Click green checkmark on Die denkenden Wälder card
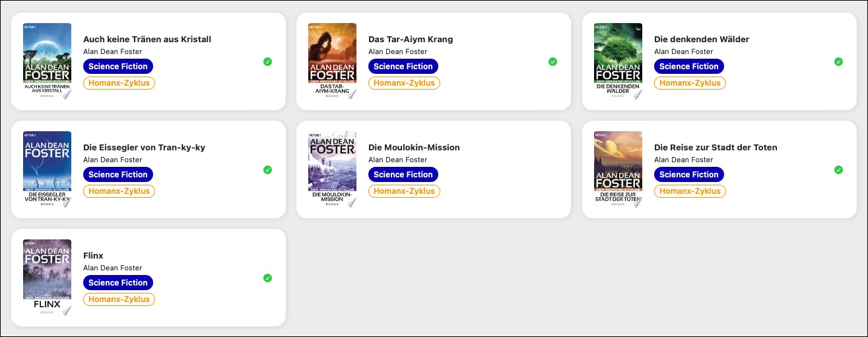 838,61
